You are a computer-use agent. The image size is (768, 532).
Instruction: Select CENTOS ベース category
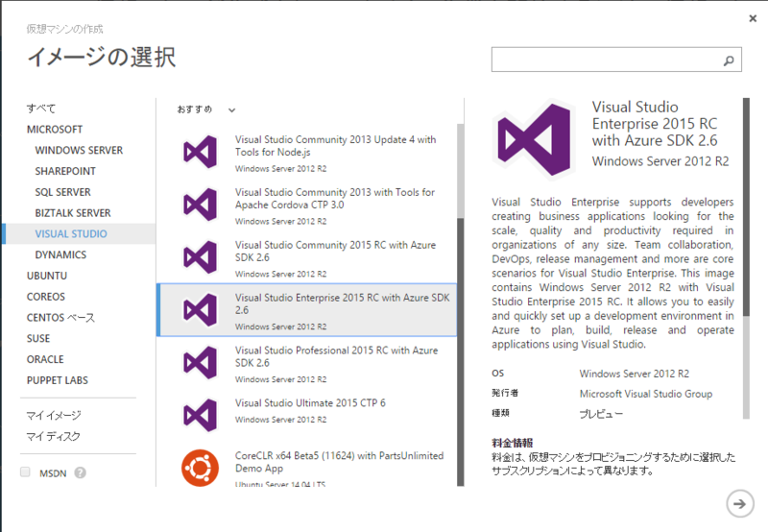pyautogui.click(x=60, y=318)
